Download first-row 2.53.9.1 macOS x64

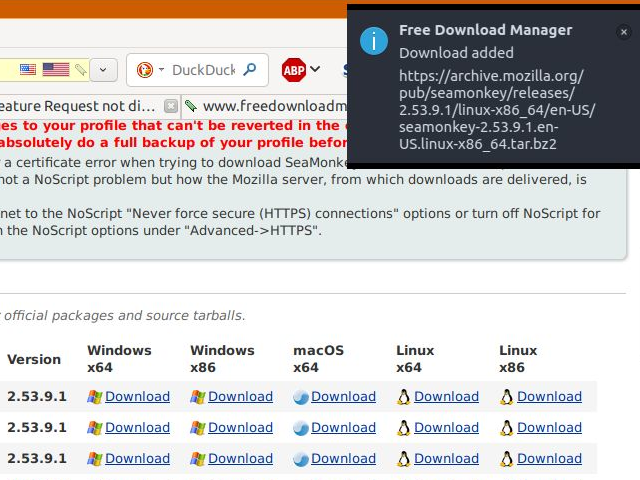(x=343, y=396)
